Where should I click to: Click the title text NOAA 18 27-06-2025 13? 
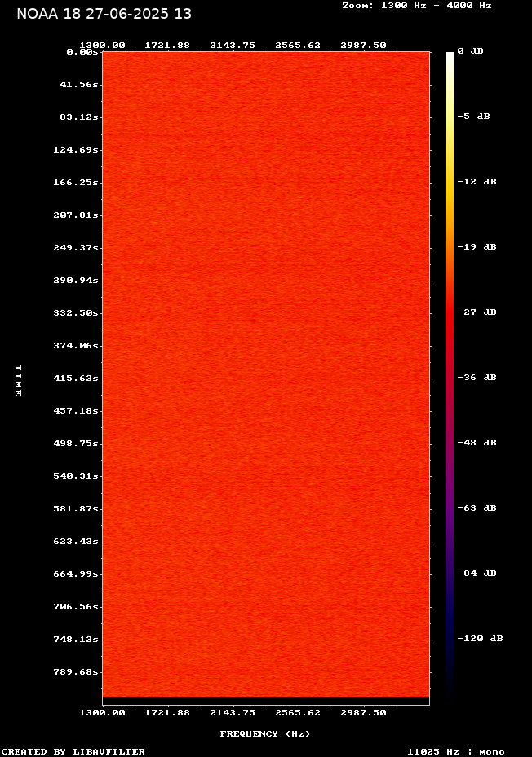pos(104,14)
